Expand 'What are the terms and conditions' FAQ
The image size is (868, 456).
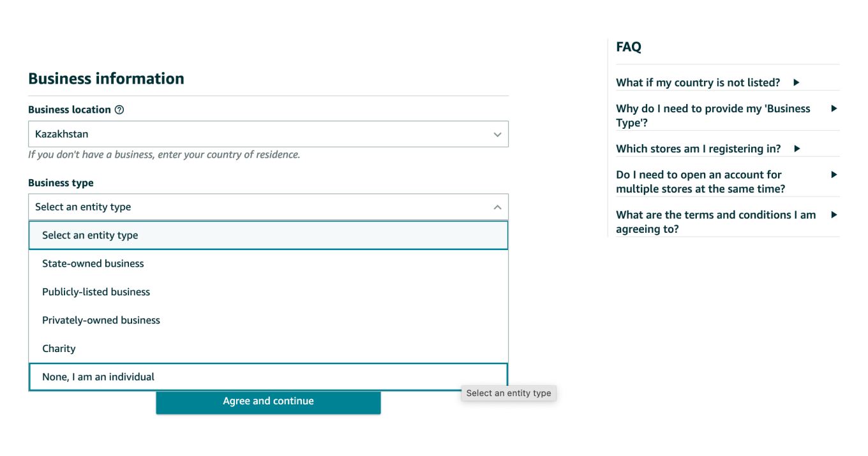coord(715,221)
